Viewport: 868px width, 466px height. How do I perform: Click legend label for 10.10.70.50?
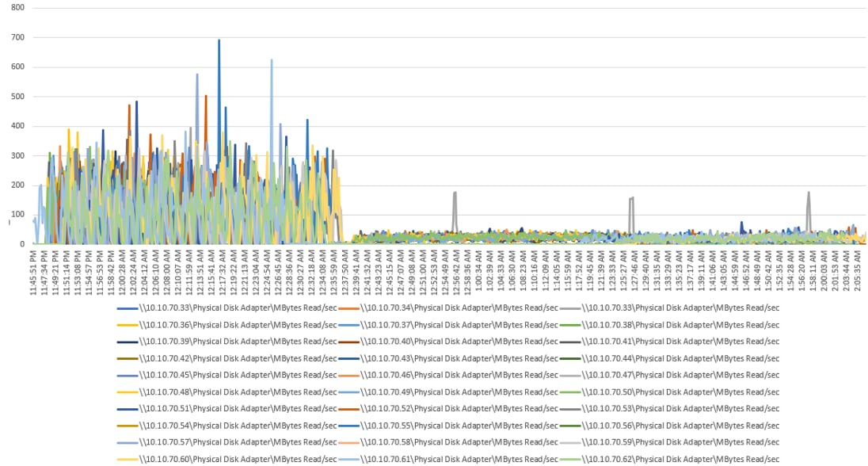tap(681, 392)
